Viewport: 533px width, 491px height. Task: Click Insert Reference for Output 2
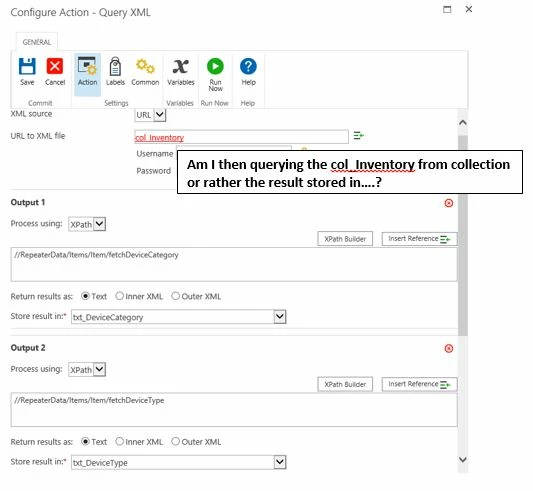pyautogui.click(x=419, y=384)
